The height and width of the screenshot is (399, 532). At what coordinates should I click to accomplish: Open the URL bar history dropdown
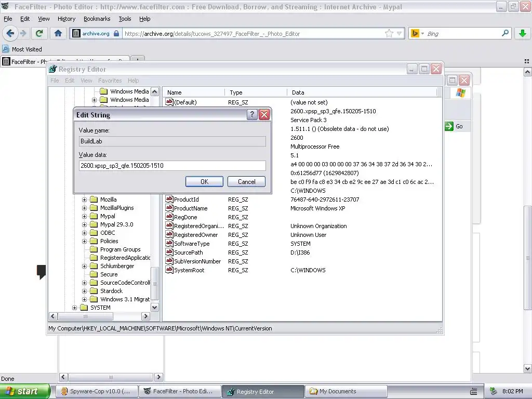pos(400,33)
